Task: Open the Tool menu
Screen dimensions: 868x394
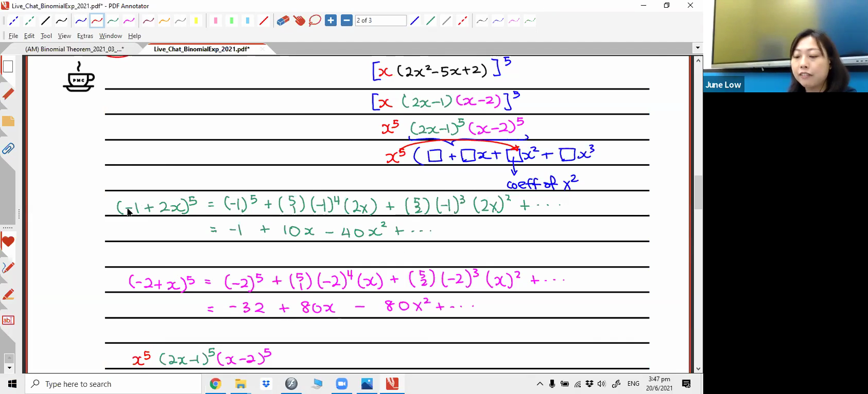Action: [x=46, y=36]
